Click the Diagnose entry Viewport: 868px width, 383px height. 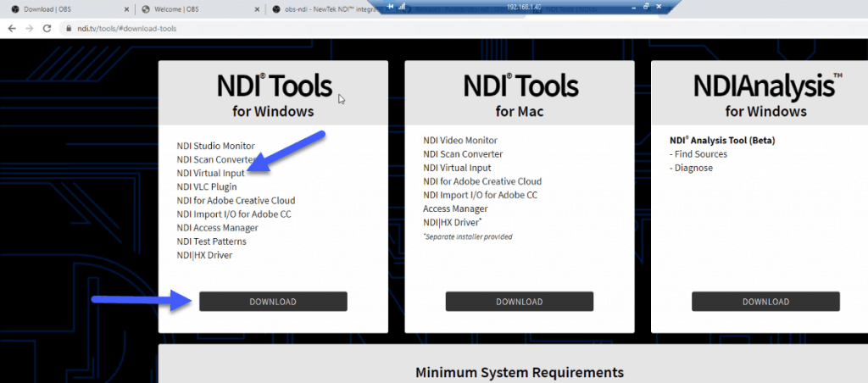691,168
